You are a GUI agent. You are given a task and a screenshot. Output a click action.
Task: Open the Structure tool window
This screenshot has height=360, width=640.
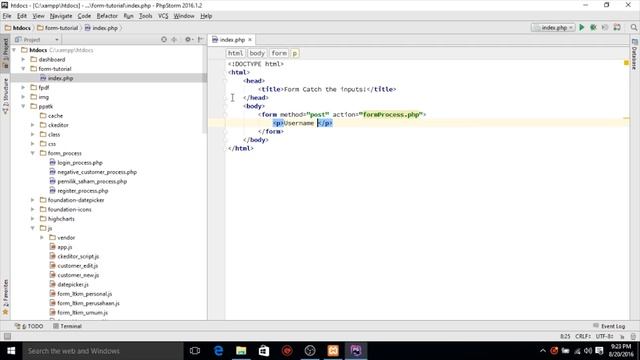coord(5,96)
